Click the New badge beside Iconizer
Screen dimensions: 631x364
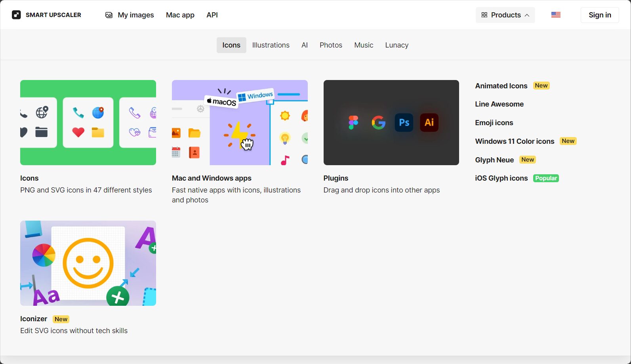[x=61, y=319]
